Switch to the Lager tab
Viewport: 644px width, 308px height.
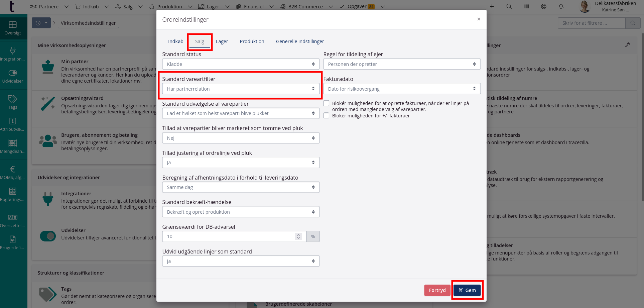point(222,41)
